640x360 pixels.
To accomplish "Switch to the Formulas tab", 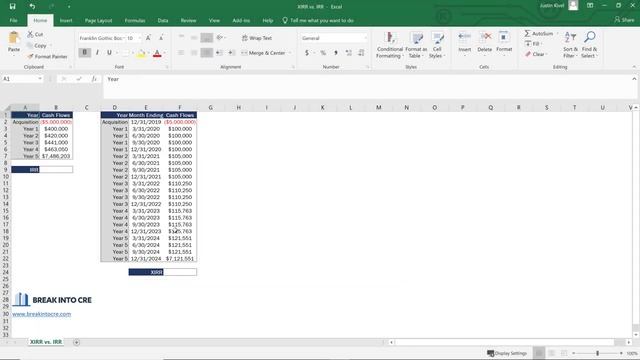I will [x=135, y=20].
